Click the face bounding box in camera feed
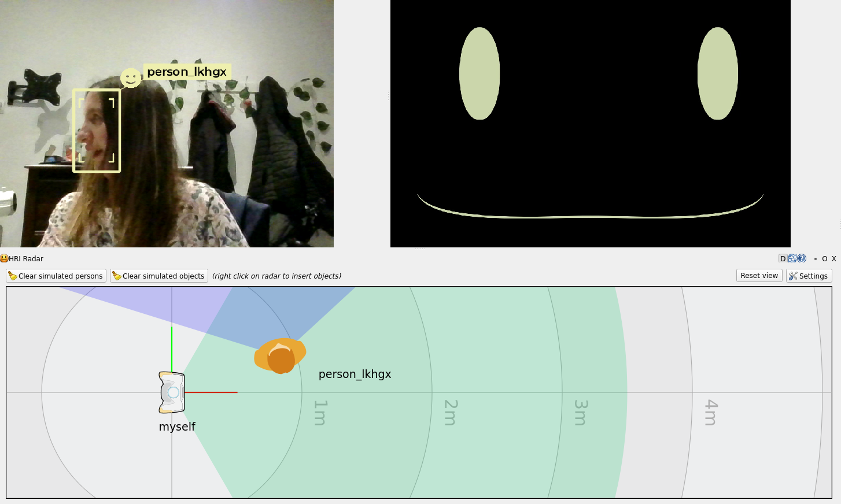 [97, 131]
